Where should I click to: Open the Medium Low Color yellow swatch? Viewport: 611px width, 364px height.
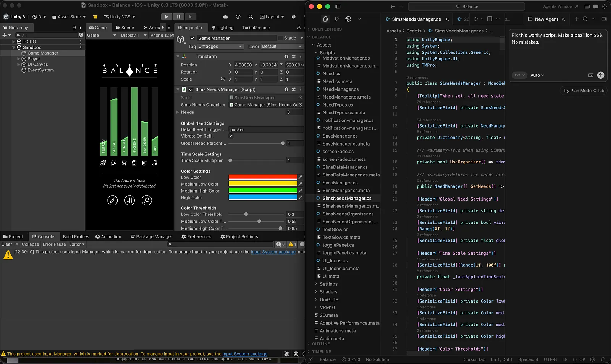point(263,184)
